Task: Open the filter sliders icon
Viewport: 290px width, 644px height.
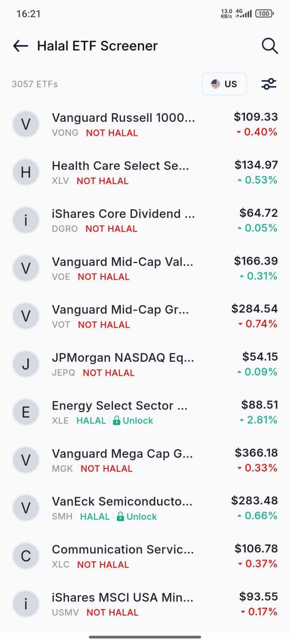Action: click(x=269, y=84)
